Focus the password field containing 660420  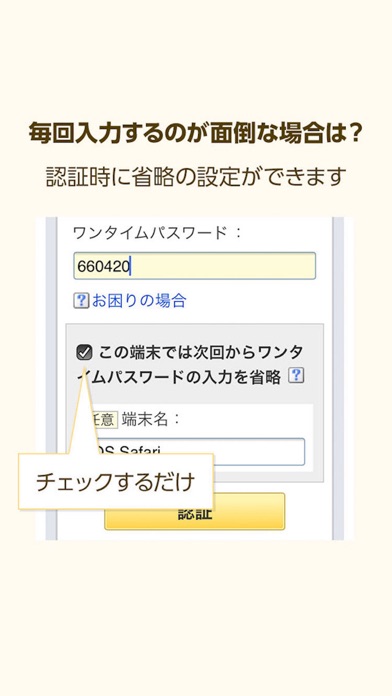point(194,266)
